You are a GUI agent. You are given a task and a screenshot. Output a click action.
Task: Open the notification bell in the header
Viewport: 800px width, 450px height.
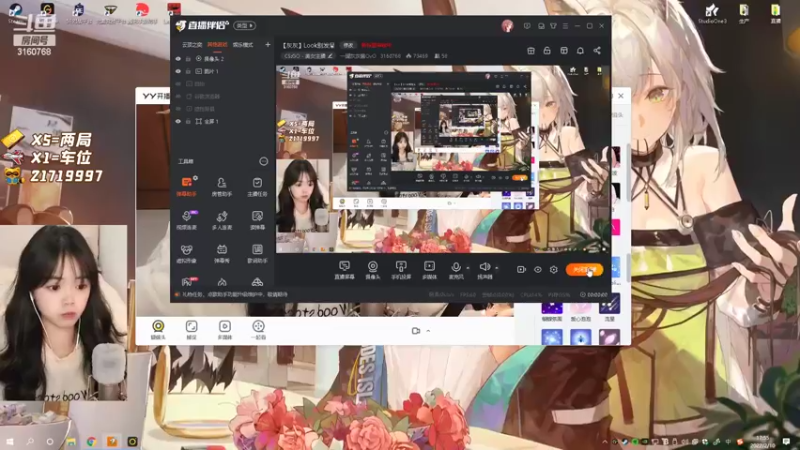(x=580, y=51)
